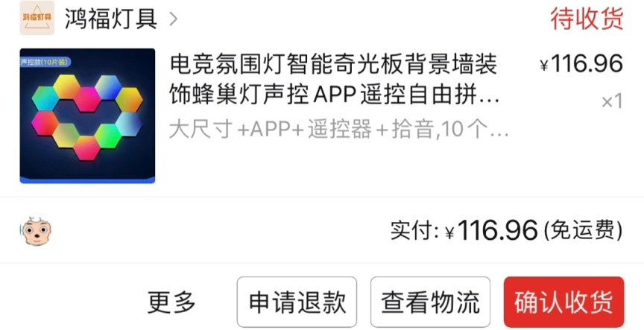Open the 更多 options menu
644x330 pixels.
(171, 302)
